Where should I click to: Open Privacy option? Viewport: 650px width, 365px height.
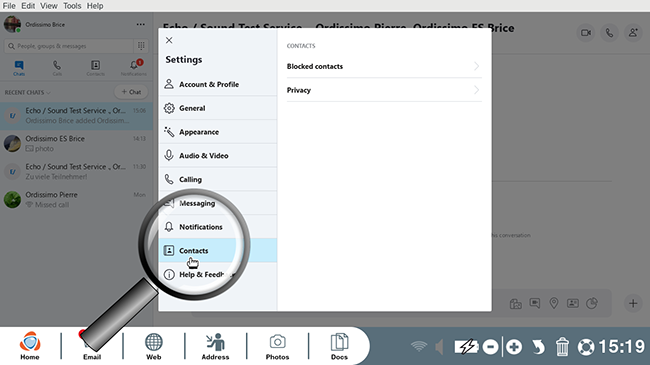pos(384,90)
